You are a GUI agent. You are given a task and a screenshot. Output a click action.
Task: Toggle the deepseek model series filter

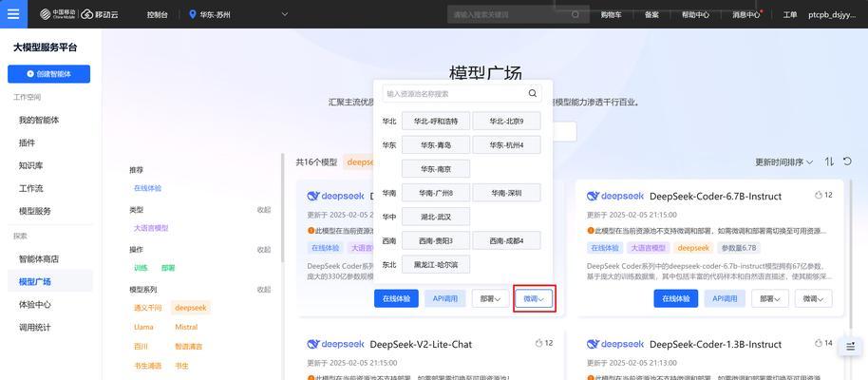tap(190, 308)
